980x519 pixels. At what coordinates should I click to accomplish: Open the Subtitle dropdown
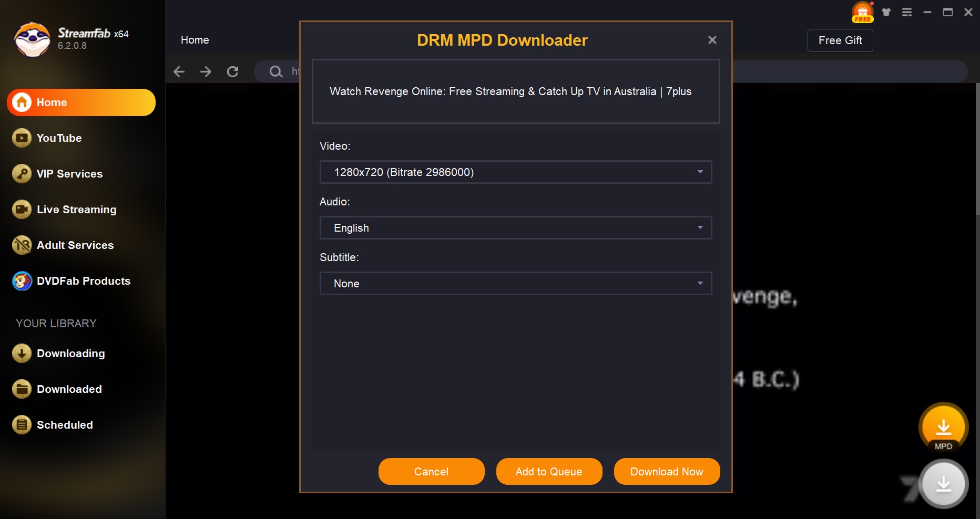[516, 284]
